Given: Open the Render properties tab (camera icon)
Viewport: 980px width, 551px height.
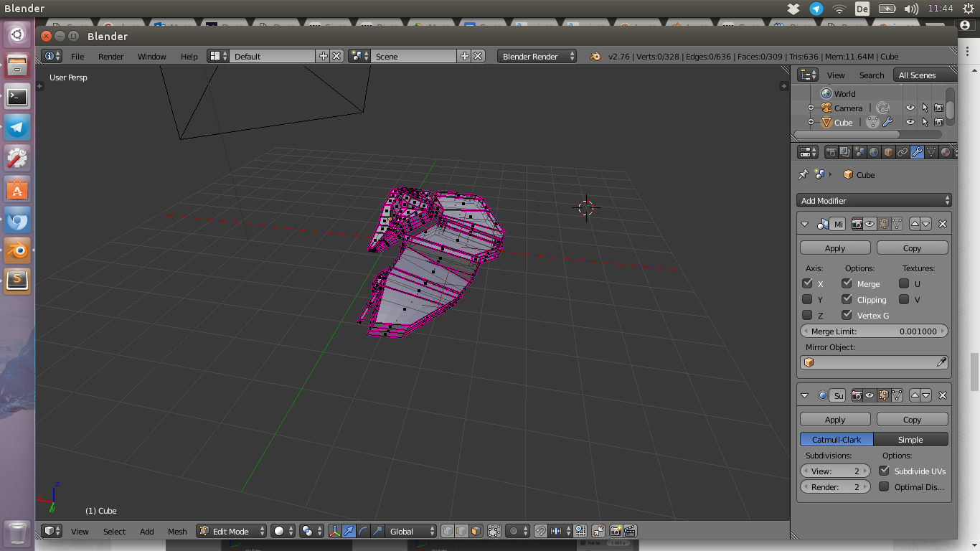Looking at the screenshot, I should [831, 152].
